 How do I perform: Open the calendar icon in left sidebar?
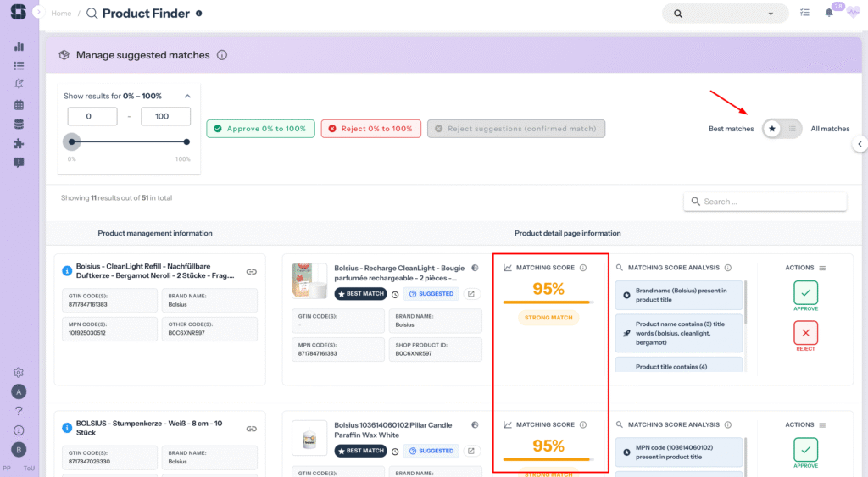(19, 105)
